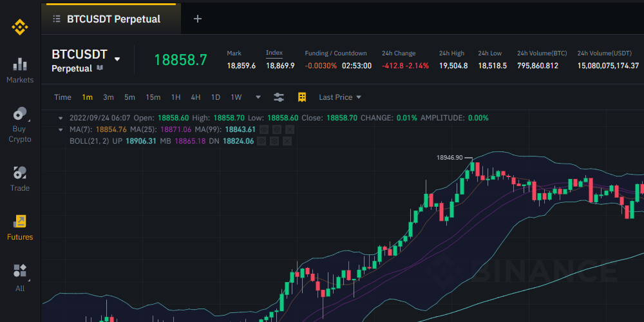Click the BOLL DN value 18824.06

pyautogui.click(x=238, y=141)
